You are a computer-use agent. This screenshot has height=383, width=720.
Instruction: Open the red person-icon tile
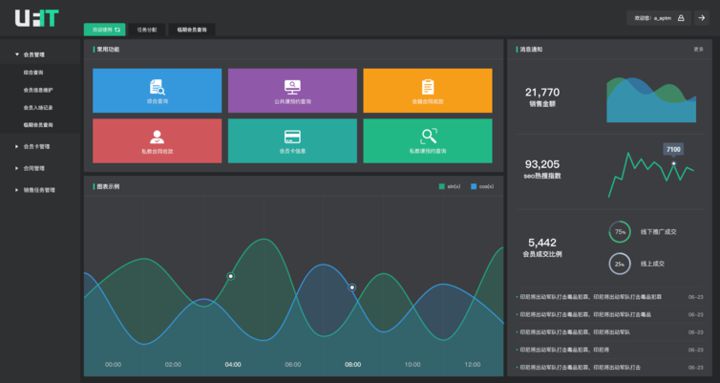(157, 141)
